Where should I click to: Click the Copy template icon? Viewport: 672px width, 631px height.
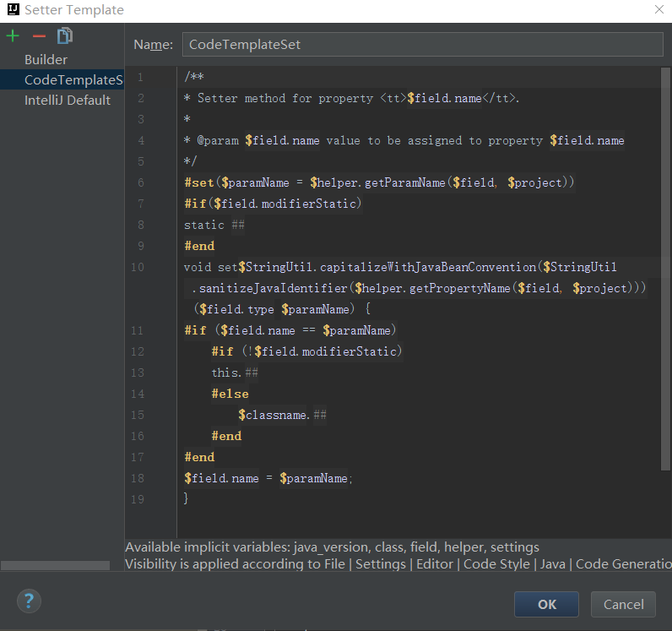(x=65, y=35)
